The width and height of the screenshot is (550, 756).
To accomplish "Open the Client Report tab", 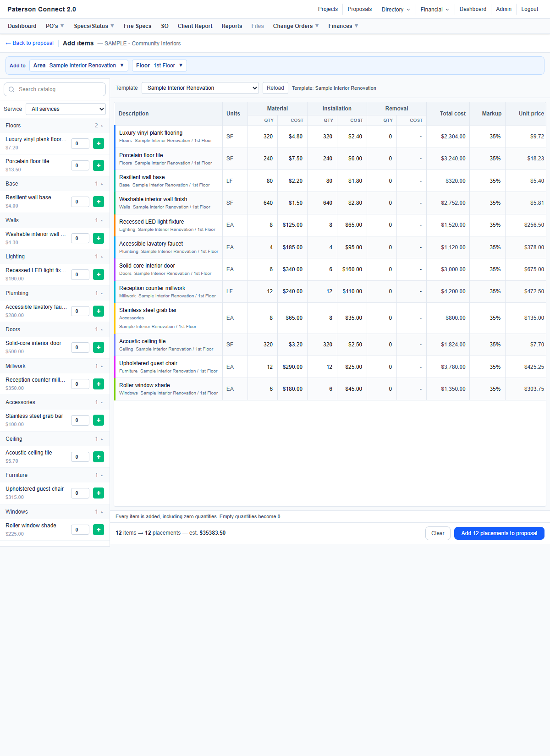I will coord(195,26).
